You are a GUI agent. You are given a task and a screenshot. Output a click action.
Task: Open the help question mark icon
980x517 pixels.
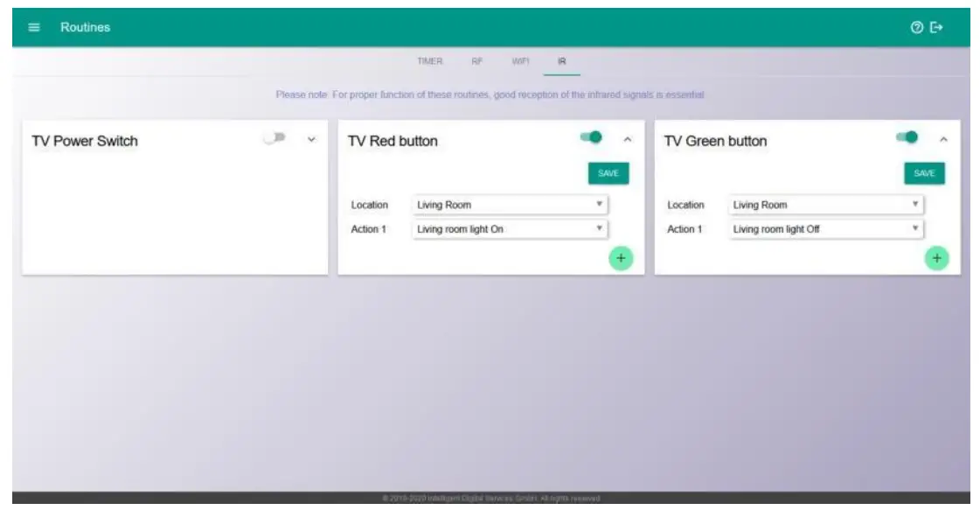pos(916,27)
